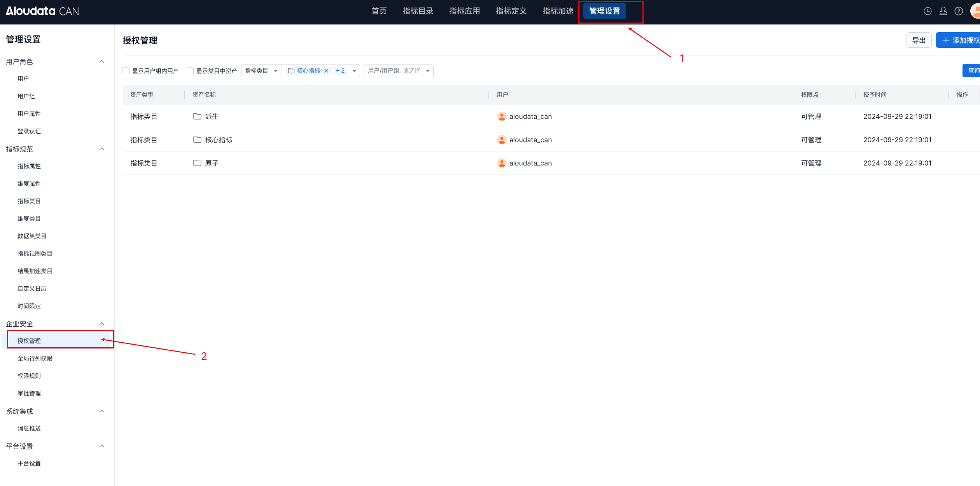Remove the 核心指标 filter tag

click(326, 71)
